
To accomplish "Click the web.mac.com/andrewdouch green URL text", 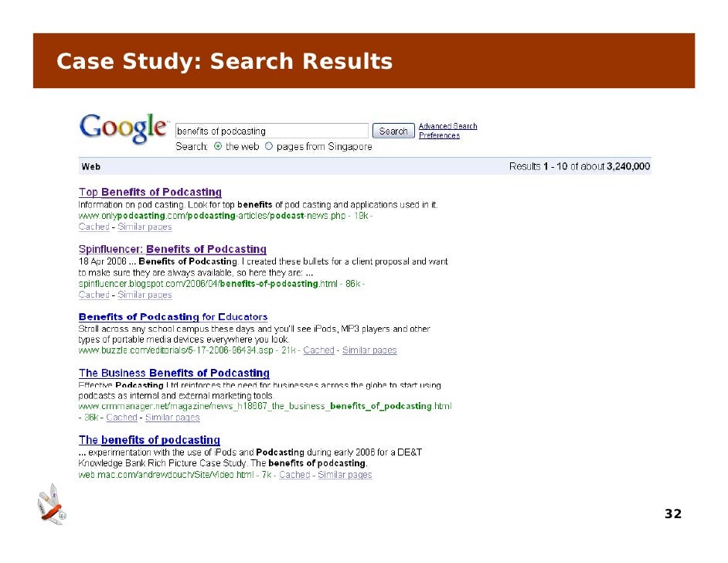I will coord(165,475).
